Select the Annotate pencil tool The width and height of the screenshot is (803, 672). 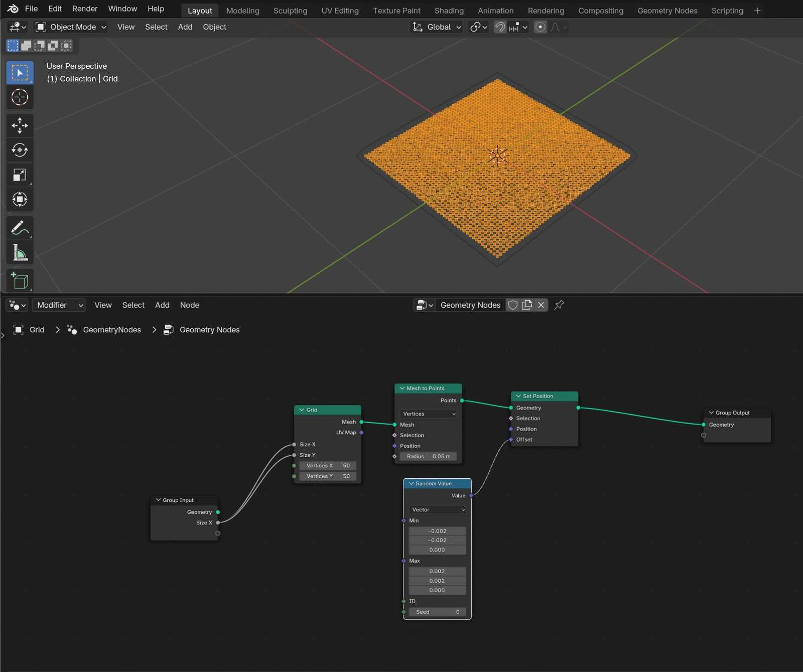tap(20, 228)
